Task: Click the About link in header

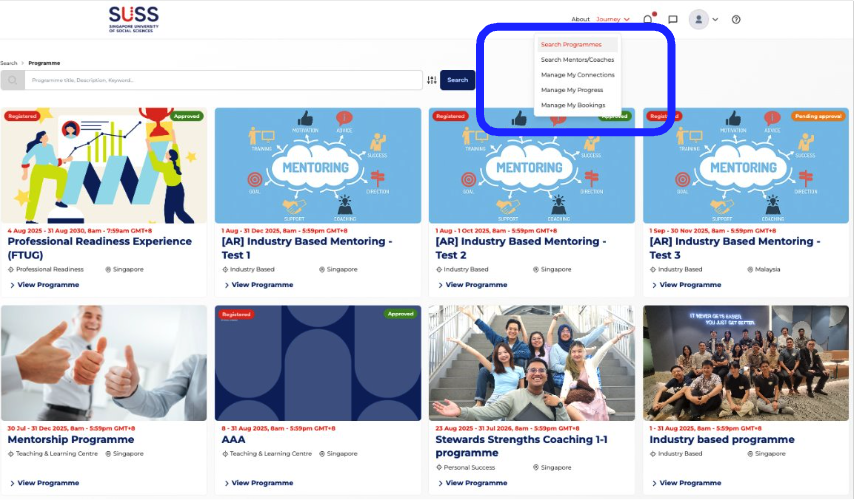Action: point(580,19)
